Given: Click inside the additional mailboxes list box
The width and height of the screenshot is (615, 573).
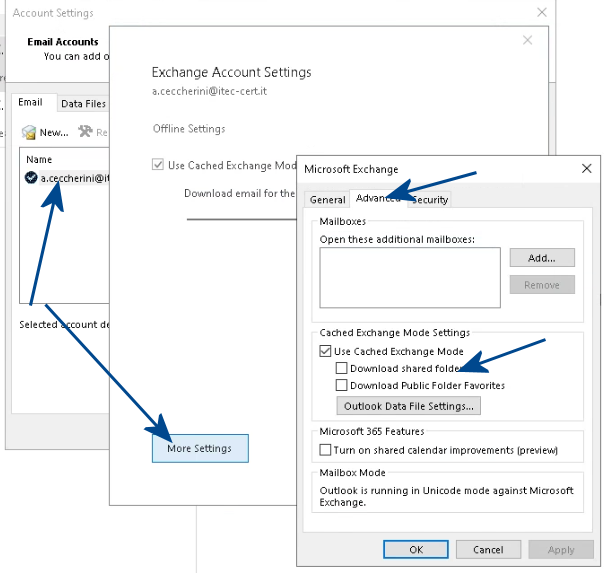Looking at the screenshot, I should click(x=410, y=277).
